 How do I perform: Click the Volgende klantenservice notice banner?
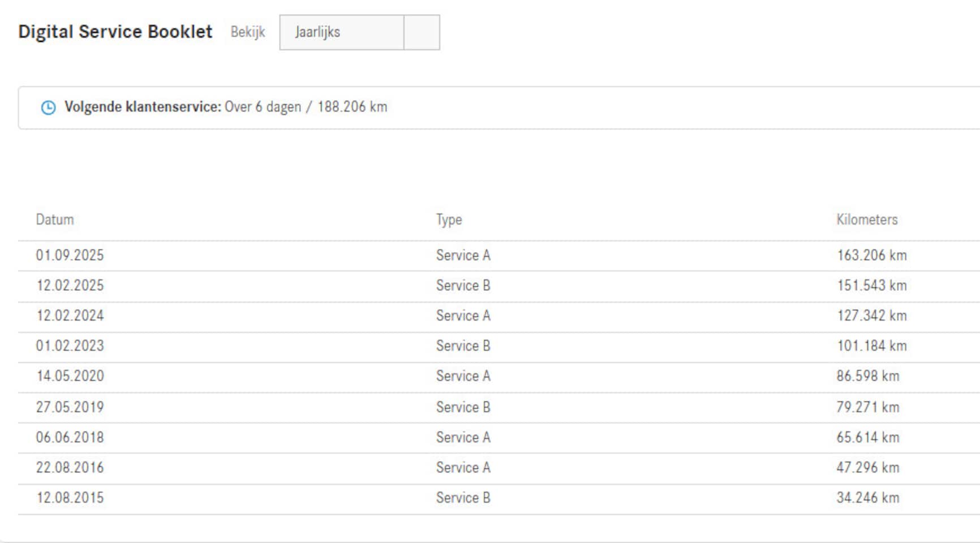coord(499,107)
